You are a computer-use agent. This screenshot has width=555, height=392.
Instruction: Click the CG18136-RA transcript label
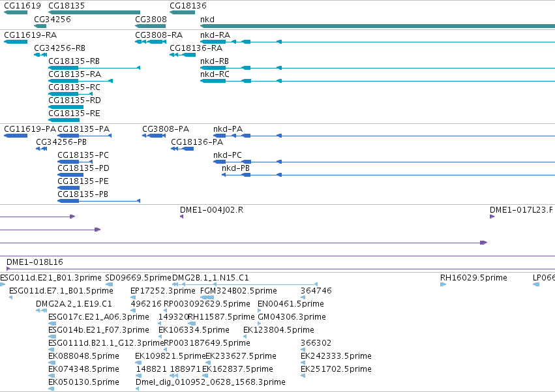click(x=196, y=48)
